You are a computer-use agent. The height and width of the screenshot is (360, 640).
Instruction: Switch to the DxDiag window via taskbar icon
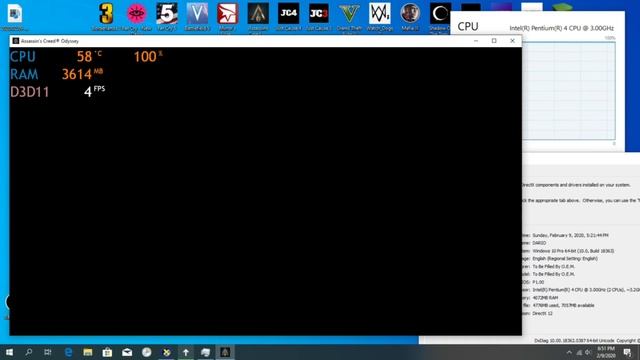pyautogui.click(x=205, y=352)
